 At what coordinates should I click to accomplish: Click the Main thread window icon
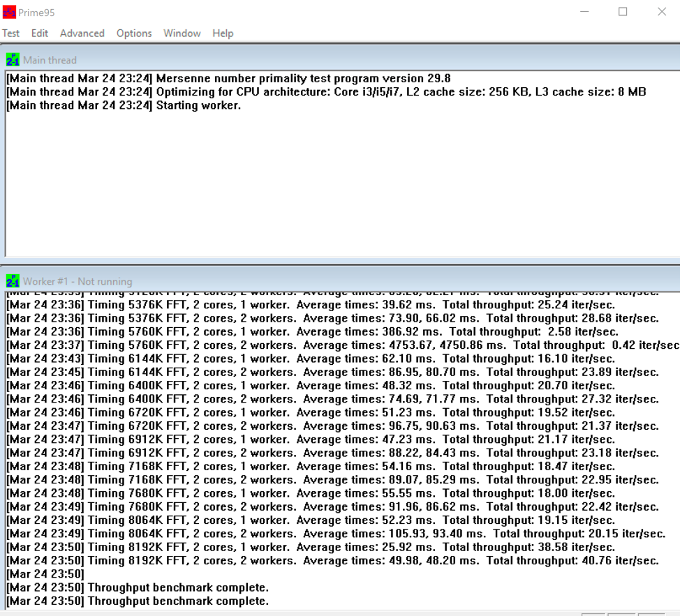pos(13,60)
